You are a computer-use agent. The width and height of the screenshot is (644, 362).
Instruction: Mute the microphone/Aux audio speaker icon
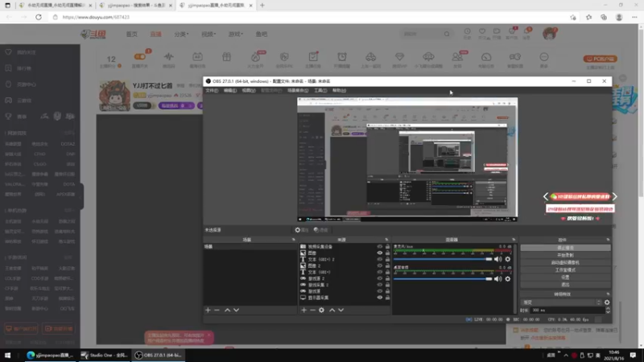click(497, 259)
